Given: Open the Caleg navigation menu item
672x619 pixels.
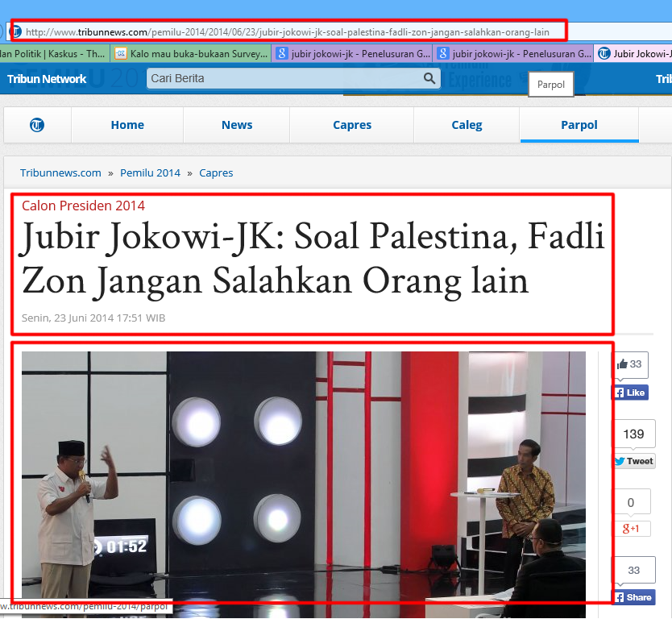Looking at the screenshot, I should (467, 125).
